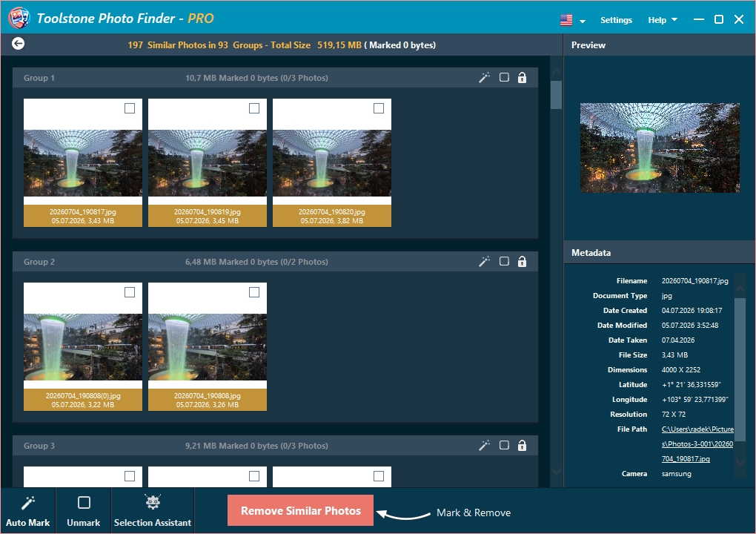Mark photo 20260704_190819.jpg checkbox
Viewport: 756px width, 534px height.
click(254, 108)
